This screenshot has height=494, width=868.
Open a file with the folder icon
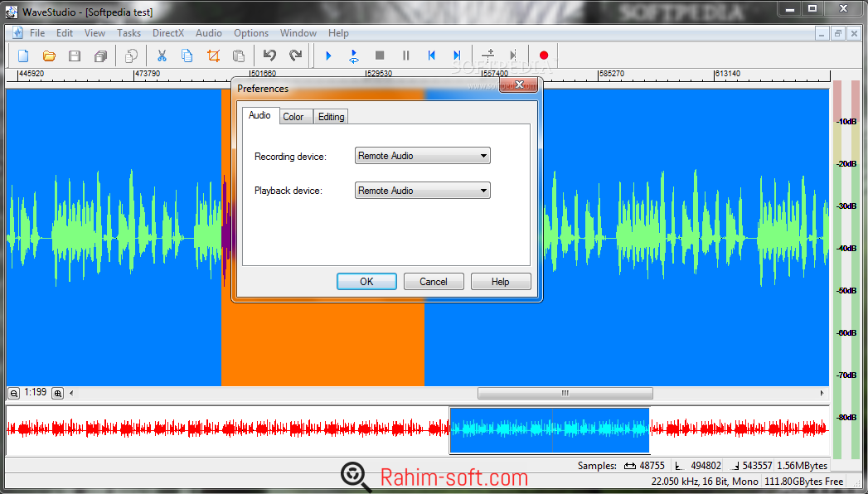[x=49, y=56]
